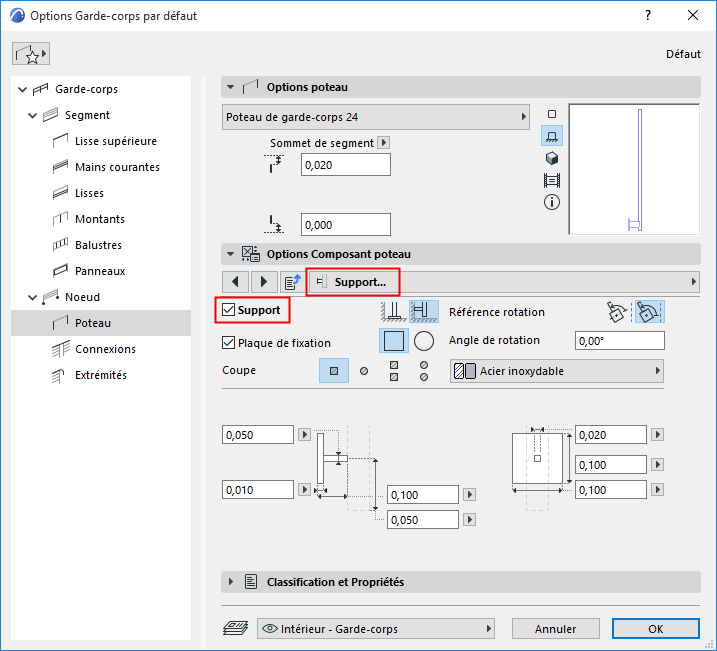This screenshot has height=651, width=717.
Task: Click arrow next to 0,010 field
Action: click(x=305, y=490)
